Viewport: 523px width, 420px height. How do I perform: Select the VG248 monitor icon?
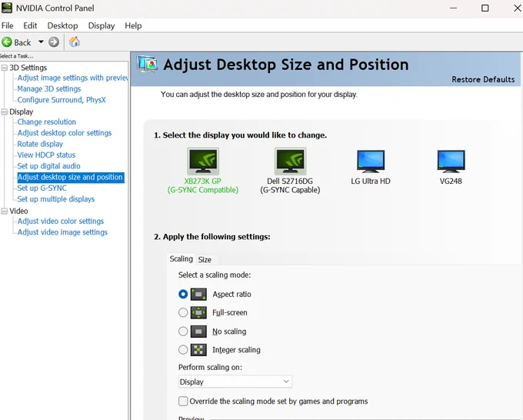click(x=451, y=161)
